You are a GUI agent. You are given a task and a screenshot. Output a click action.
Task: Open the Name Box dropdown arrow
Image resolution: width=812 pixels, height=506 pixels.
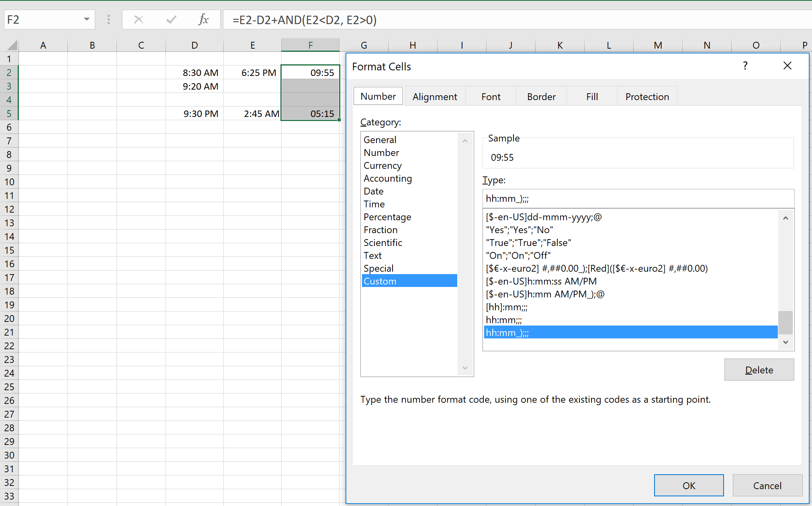[x=86, y=20]
